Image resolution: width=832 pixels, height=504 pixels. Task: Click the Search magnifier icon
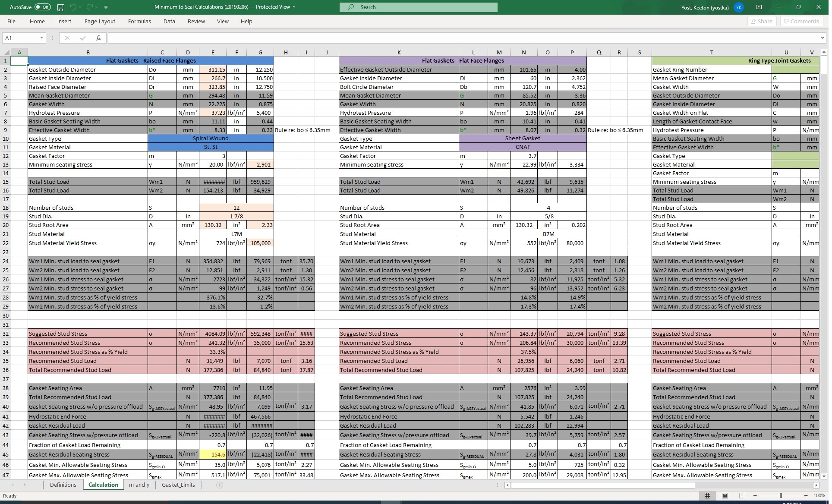coord(351,7)
